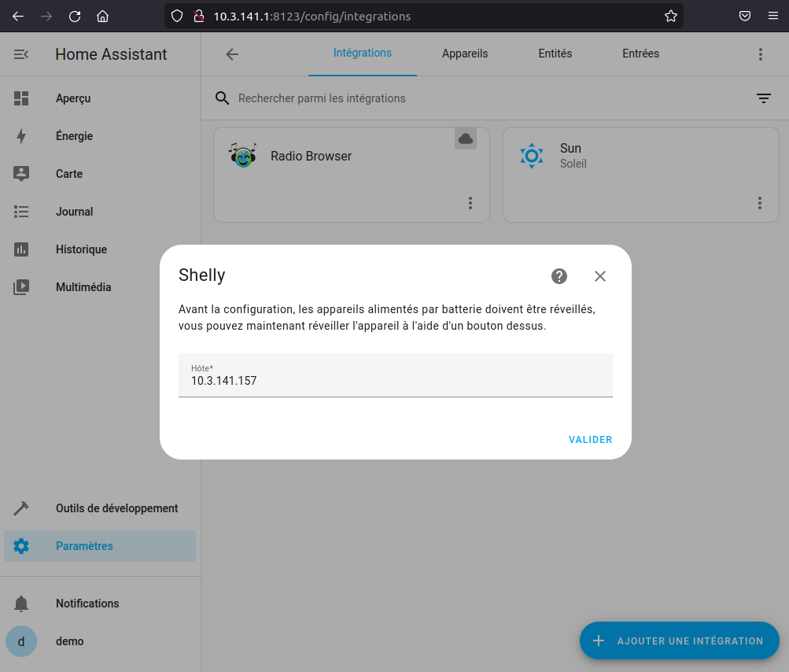Select the Carte sidebar icon
This screenshot has height=672, width=789.
point(21,174)
